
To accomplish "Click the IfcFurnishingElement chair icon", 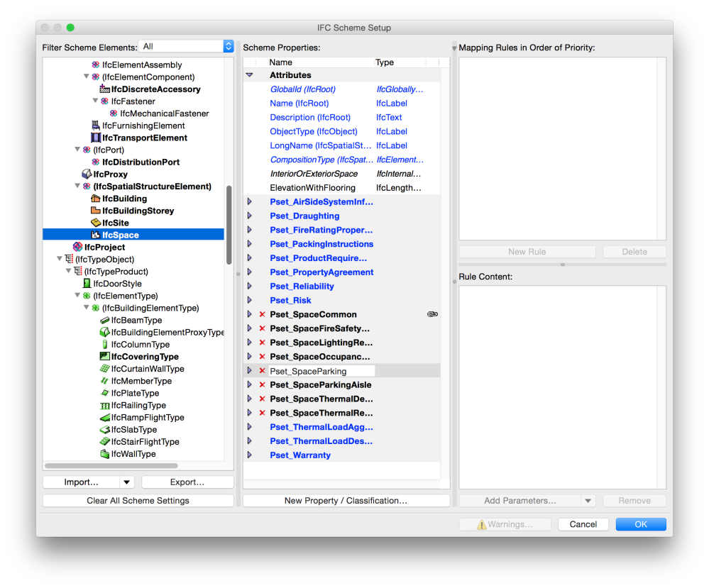I will pyautogui.click(x=96, y=126).
